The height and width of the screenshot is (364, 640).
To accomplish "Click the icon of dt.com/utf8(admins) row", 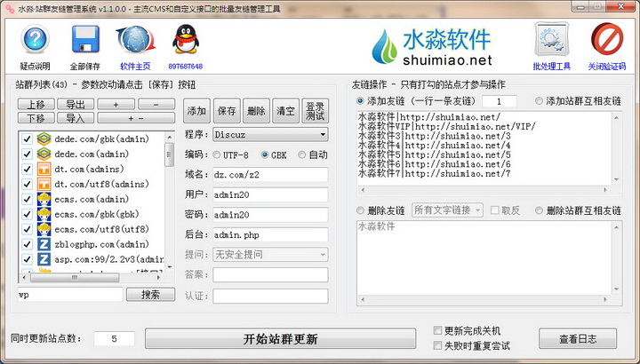I will tap(44, 185).
